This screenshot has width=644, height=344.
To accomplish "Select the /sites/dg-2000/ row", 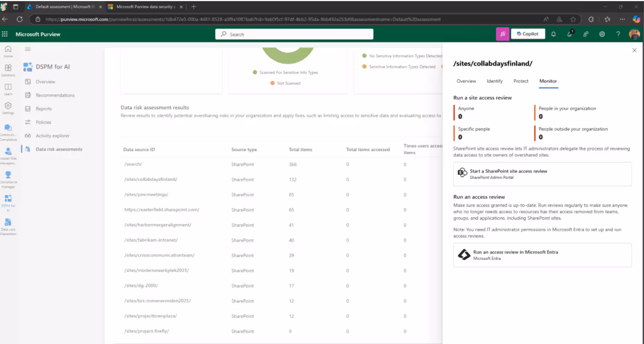I will 282,286.
